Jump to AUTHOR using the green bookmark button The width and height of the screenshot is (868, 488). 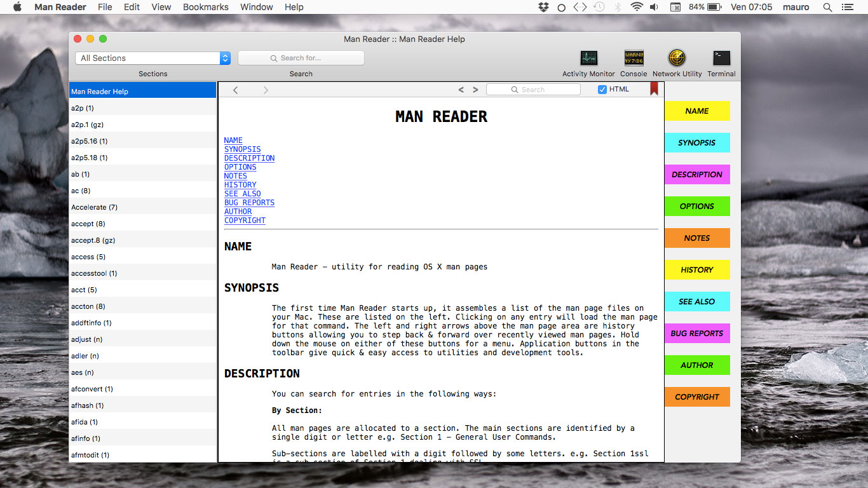click(697, 365)
